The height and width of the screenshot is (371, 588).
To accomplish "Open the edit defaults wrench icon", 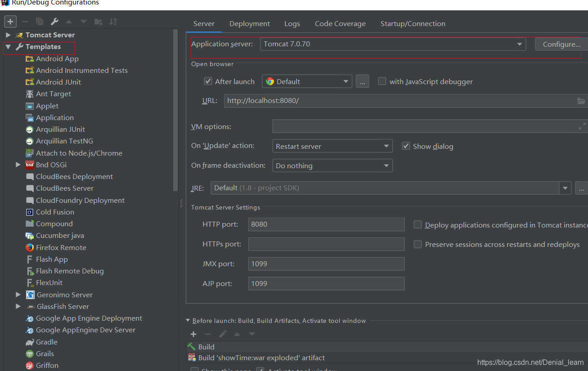I will coord(54,22).
